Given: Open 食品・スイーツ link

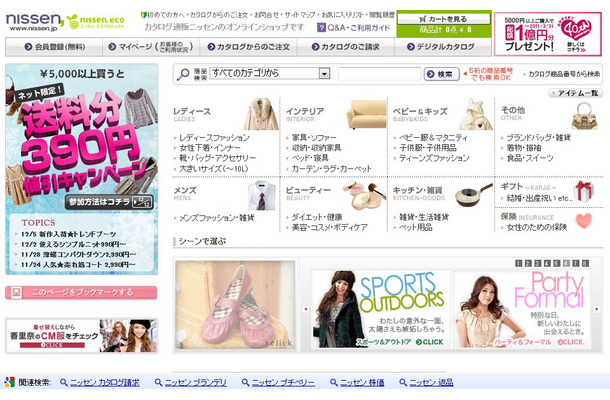Looking at the screenshot, I should coord(530,158).
